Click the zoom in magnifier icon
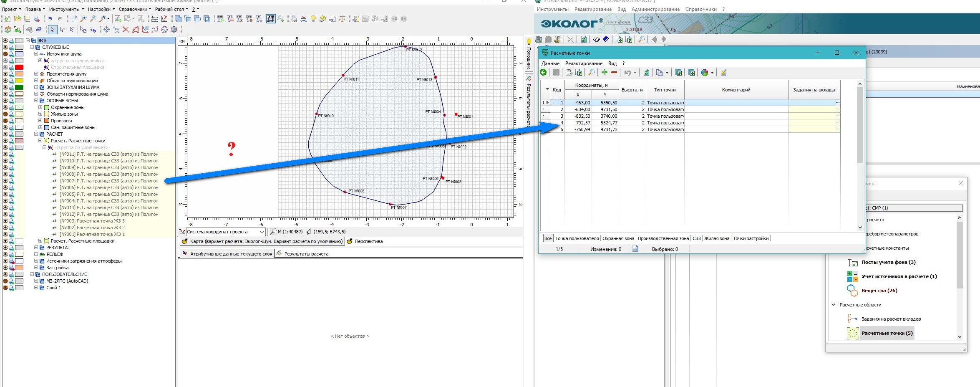 click(83, 19)
